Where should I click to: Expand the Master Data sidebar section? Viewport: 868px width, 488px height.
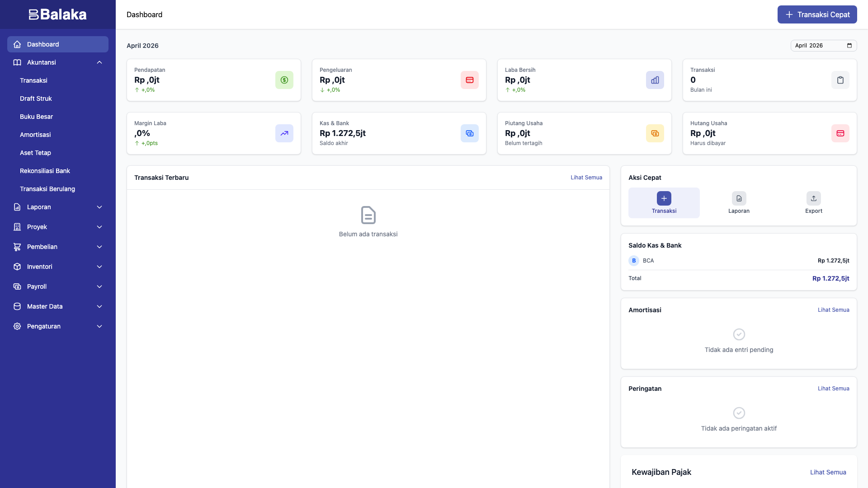coord(58,306)
